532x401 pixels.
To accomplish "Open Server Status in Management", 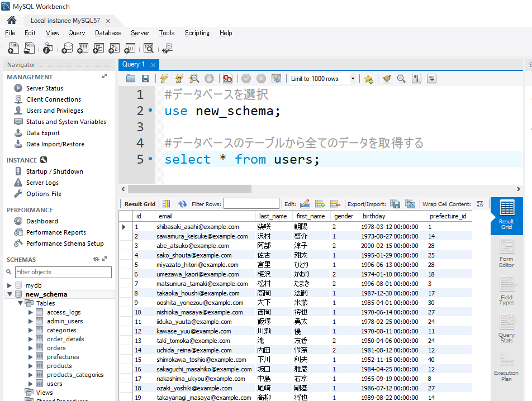I will pyautogui.click(x=45, y=88).
